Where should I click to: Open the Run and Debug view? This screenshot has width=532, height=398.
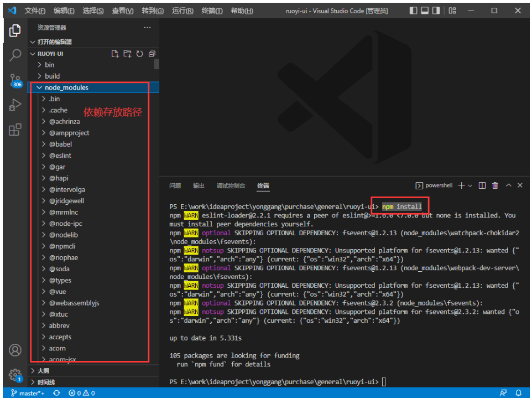click(15, 105)
